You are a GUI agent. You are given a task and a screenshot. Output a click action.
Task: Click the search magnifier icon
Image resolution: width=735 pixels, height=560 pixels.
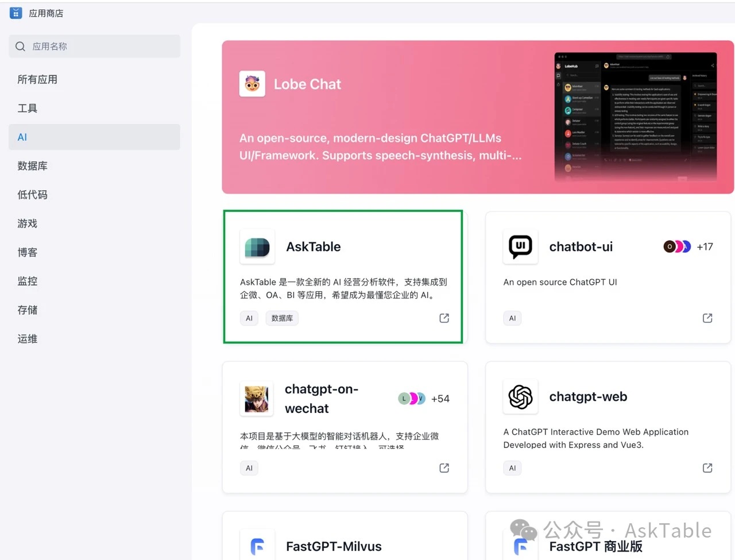[20, 46]
